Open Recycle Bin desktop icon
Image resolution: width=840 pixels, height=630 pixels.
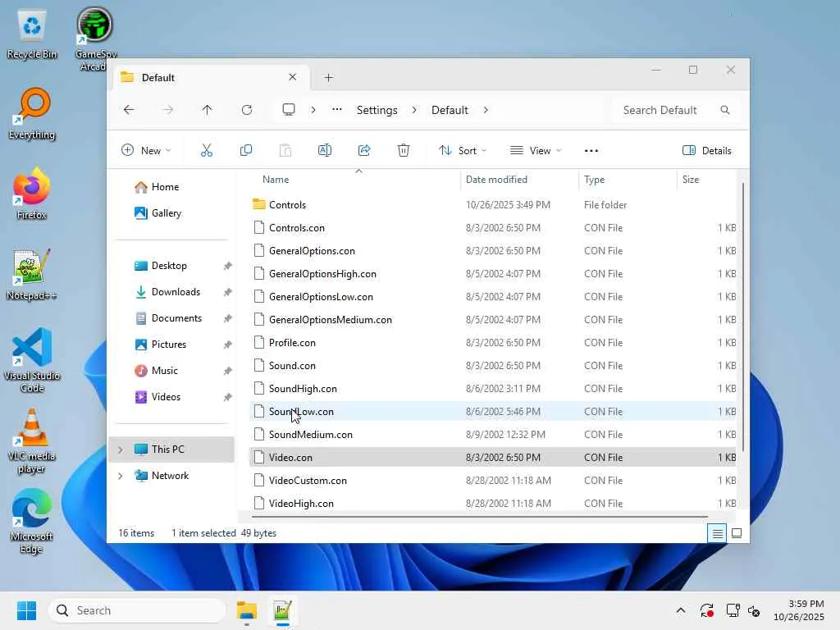point(32,33)
